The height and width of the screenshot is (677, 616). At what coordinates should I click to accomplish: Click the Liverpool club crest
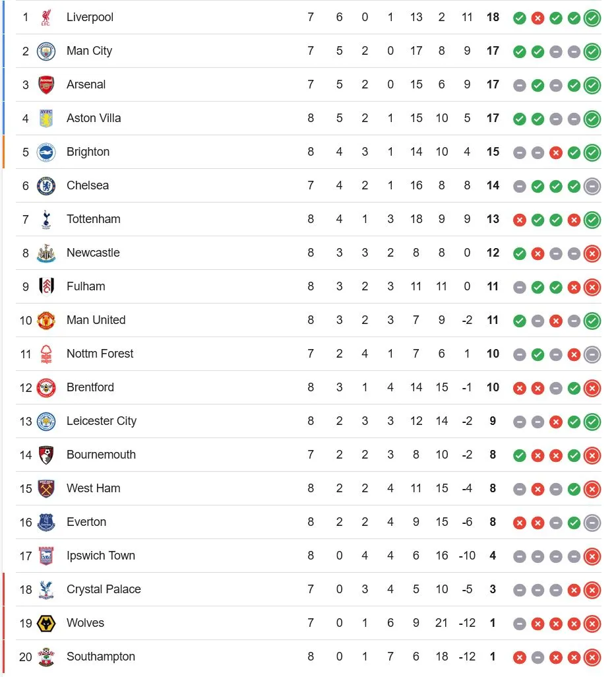coord(45,17)
